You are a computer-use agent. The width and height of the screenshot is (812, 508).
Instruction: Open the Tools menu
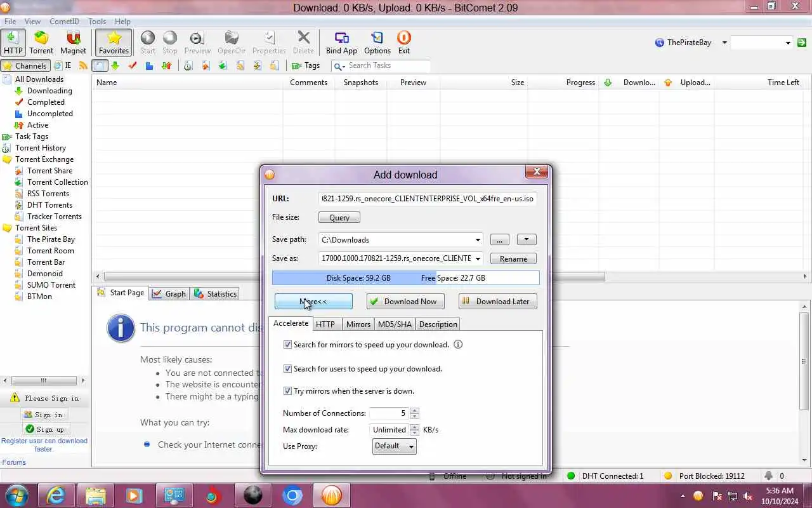pyautogui.click(x=97, y=21)
